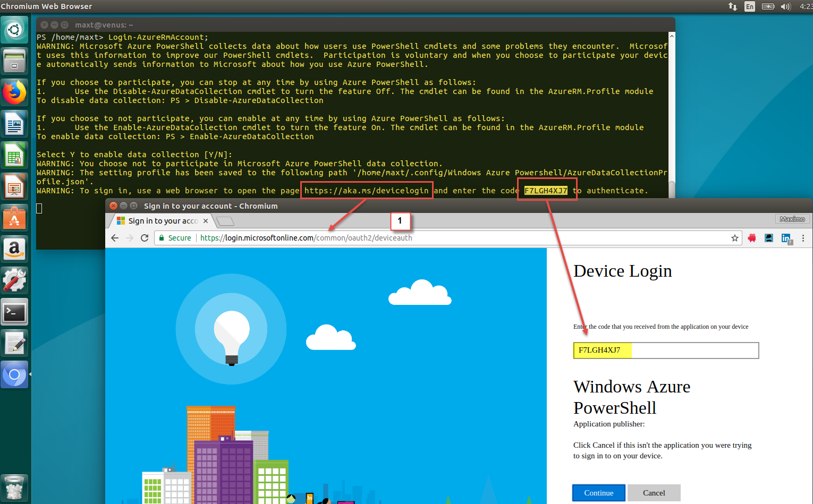The image size is (813, 504).
Task: Close the Chromium sign-in window
Action: pos(113,206)
